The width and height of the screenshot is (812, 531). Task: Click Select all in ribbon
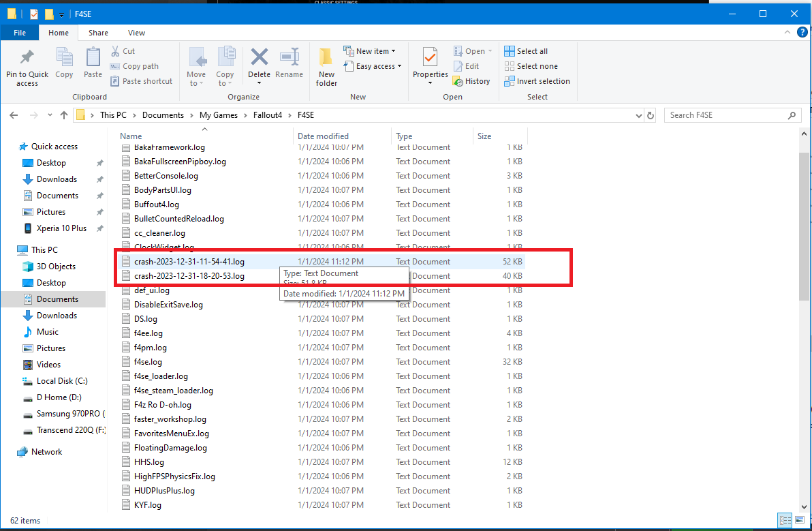pyautogui.click(x=526, y=51)
